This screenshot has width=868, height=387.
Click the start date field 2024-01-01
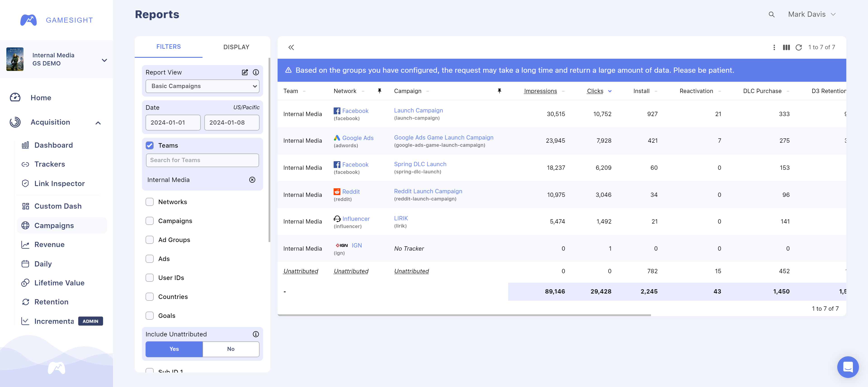click(x=173, y=123)
